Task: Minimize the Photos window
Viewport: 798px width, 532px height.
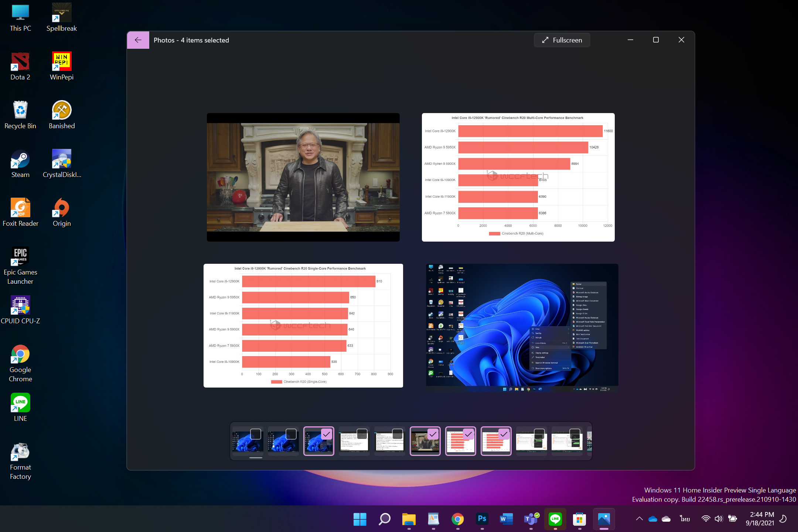Action: 631,40
